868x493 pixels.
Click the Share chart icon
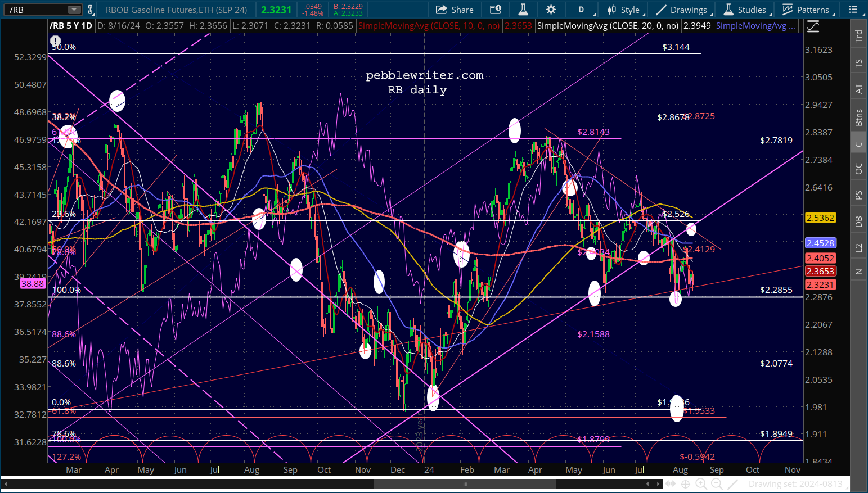[455, 10]
